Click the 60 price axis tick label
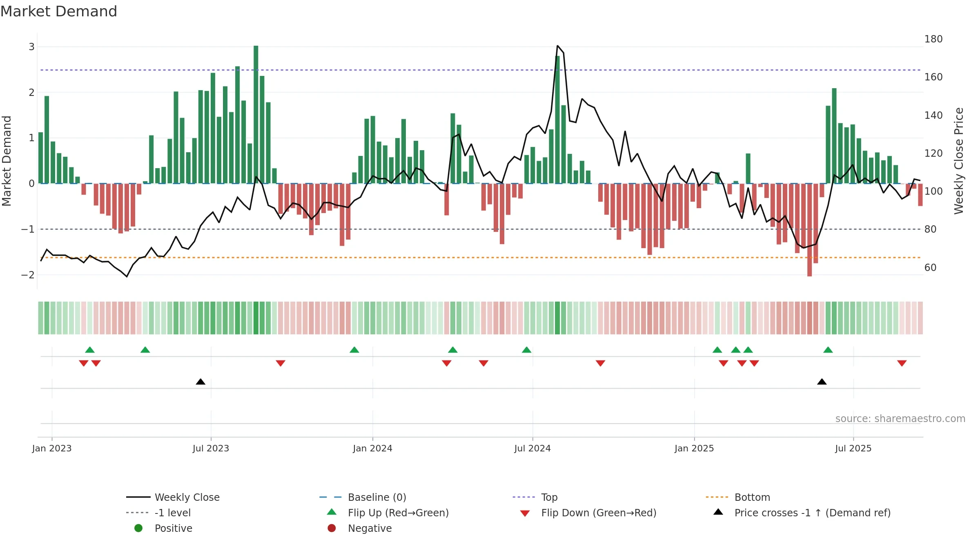Screen dimensions: 980x551 pos(930,268)
